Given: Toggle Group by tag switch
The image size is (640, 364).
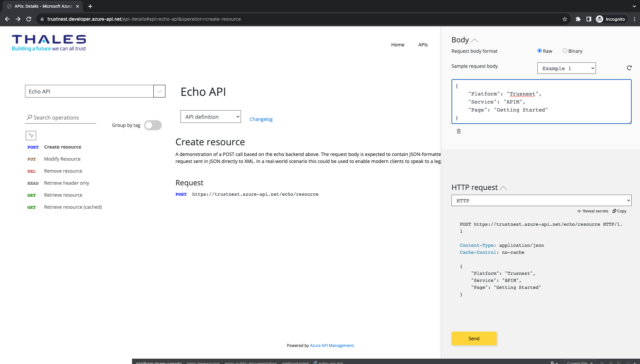Looking at the screenshot, I should coord(153,125).
